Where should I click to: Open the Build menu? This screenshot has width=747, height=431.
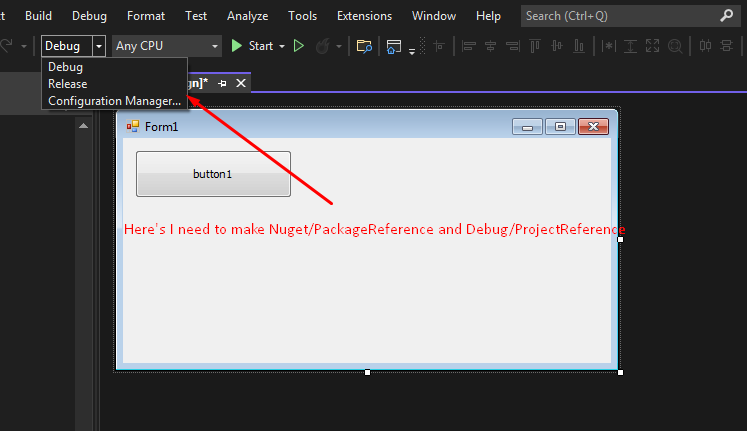(38, 16)
